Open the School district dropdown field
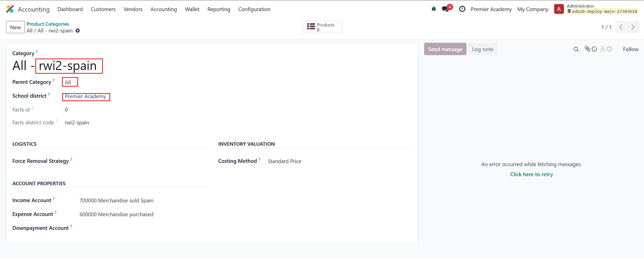The image size is (644, 259). click(86, 96)
